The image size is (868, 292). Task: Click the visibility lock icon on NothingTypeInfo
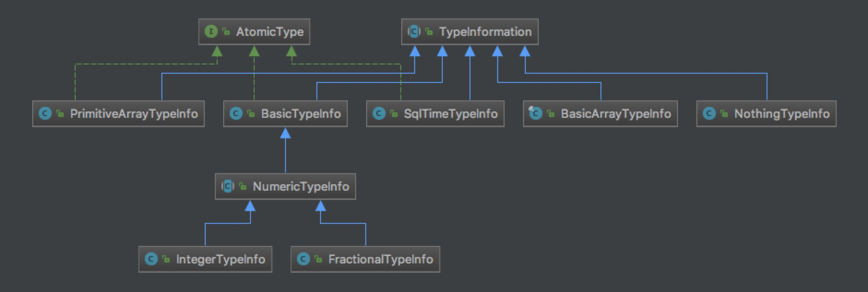coord(724,113)
